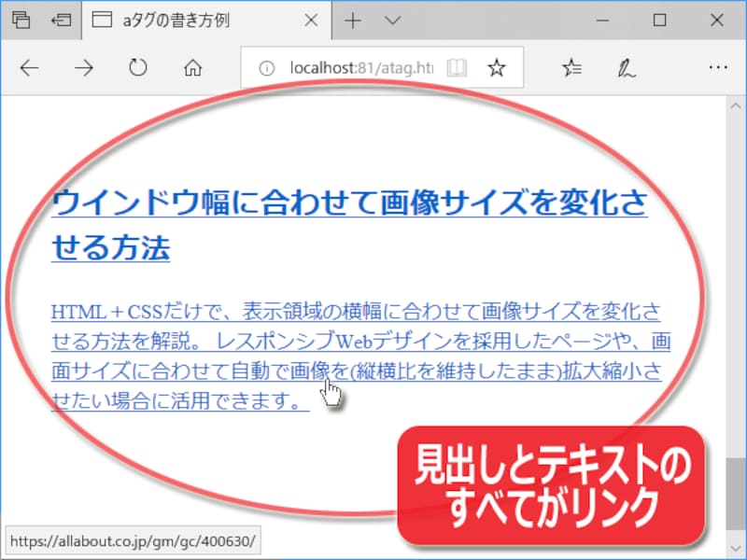This screenshot has width=747, height=560.
Task: Open the More actions menu
Action: click(717, 67)
